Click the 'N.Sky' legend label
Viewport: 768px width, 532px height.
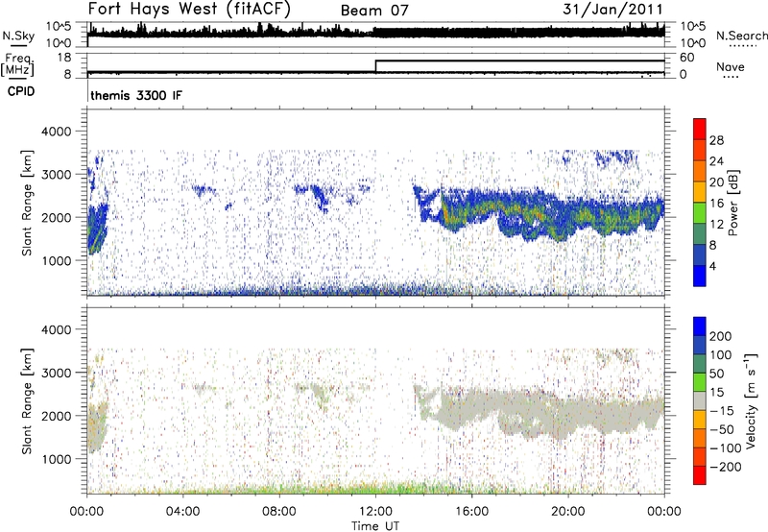(18, 36)
